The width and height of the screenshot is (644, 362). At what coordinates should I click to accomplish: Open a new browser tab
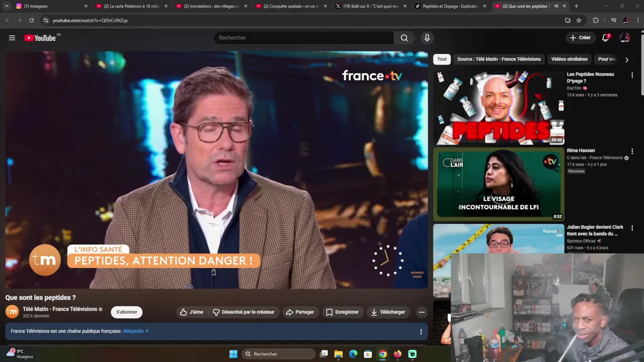click(x=576, y=6)
